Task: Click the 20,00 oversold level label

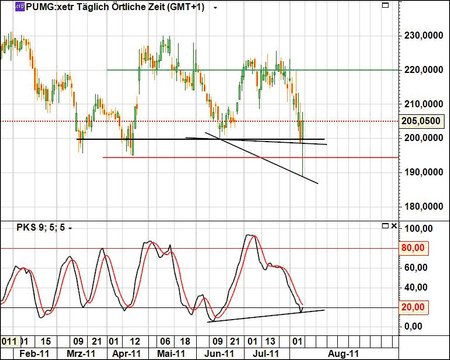Action: click(x=413, y=307)
